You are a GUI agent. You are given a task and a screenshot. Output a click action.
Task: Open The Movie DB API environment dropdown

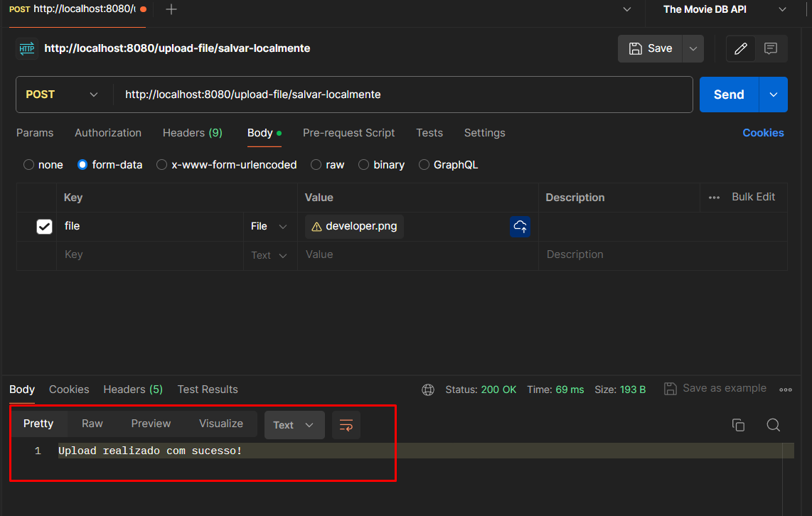point(724,9)
